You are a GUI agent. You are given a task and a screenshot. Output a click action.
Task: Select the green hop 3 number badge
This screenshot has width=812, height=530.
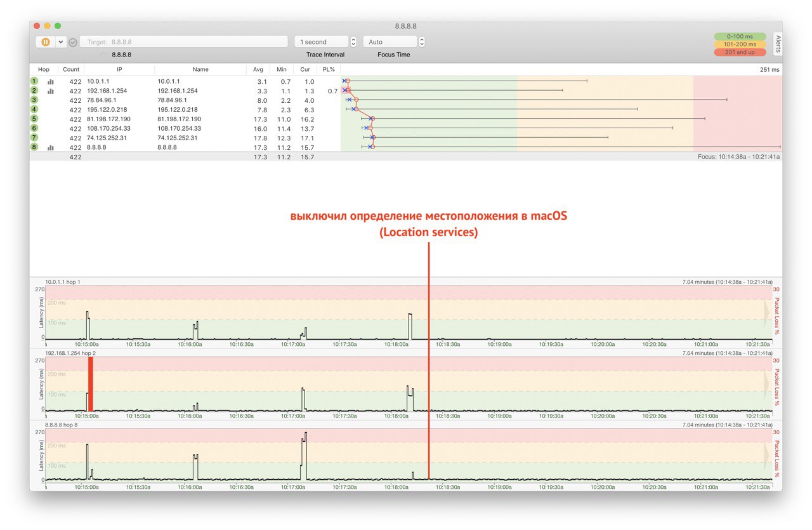[34, 100]
